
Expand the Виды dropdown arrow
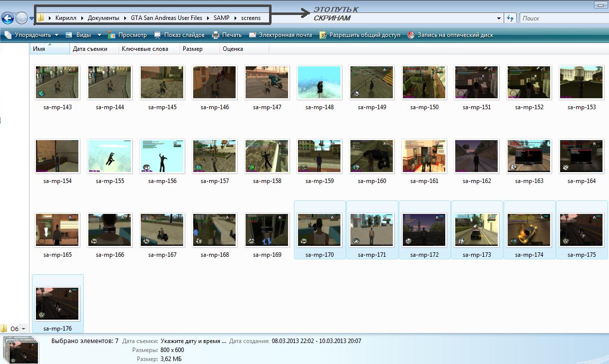[x=99, y=35]
